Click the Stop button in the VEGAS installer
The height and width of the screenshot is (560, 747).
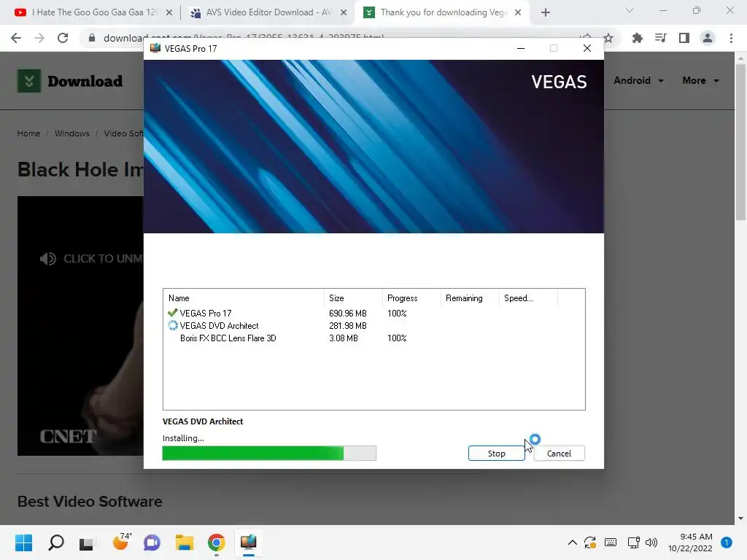496,454
